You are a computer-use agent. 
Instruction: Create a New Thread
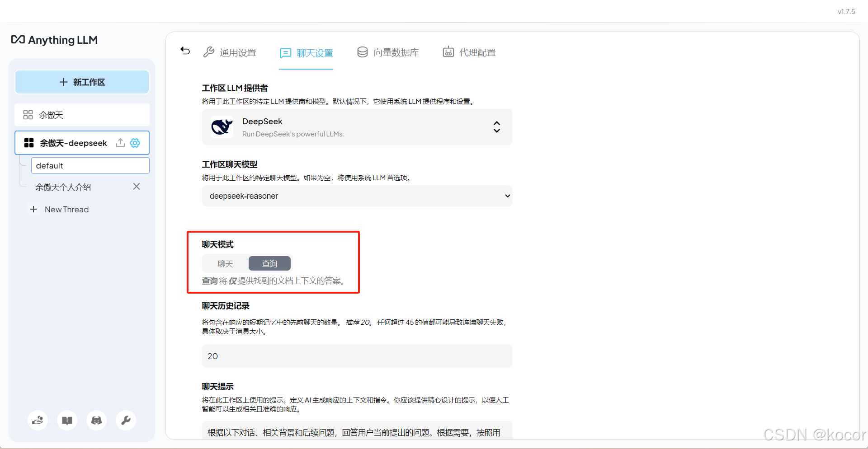[59, 209]
